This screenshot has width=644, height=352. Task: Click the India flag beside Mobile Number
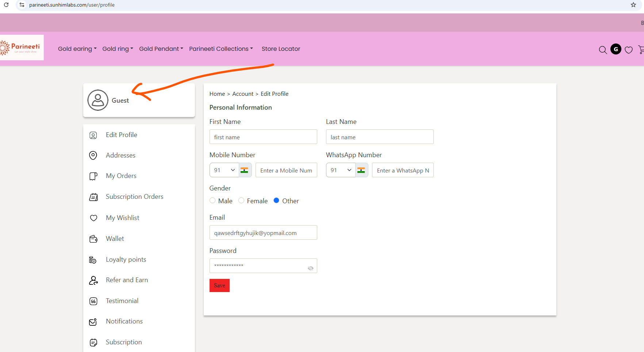(245, 170)
